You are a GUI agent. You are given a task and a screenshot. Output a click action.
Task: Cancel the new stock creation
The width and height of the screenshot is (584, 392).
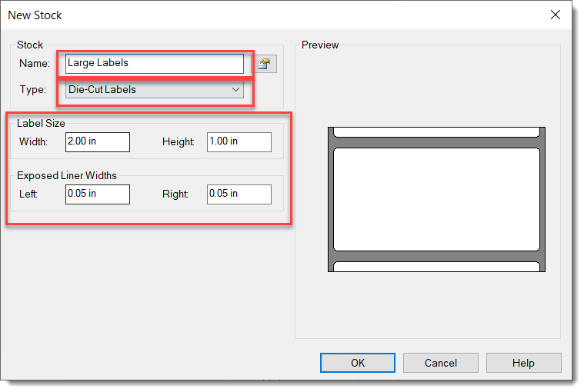(x=440, y=363)
